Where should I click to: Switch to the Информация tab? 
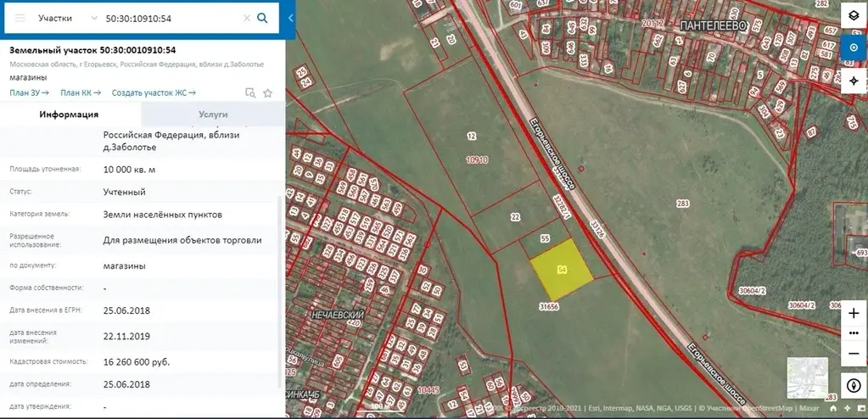pyautogui.click(x=70, y=115)
